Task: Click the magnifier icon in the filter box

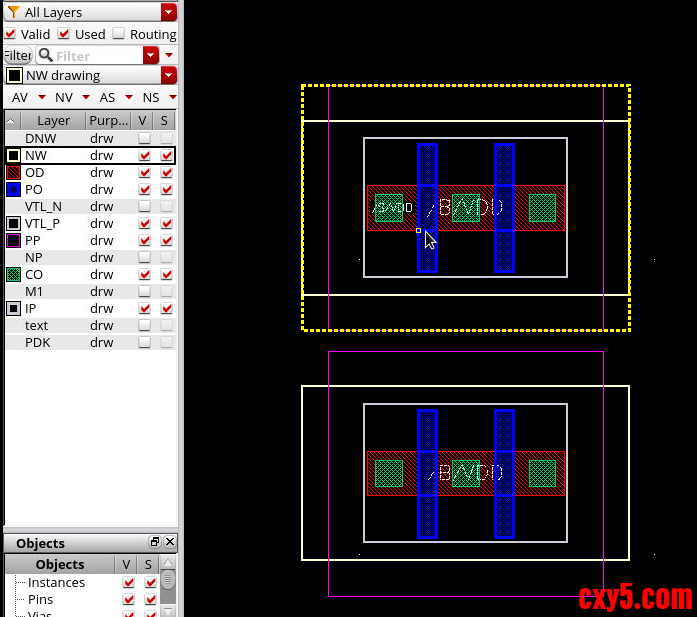Action: coord(45,55)
